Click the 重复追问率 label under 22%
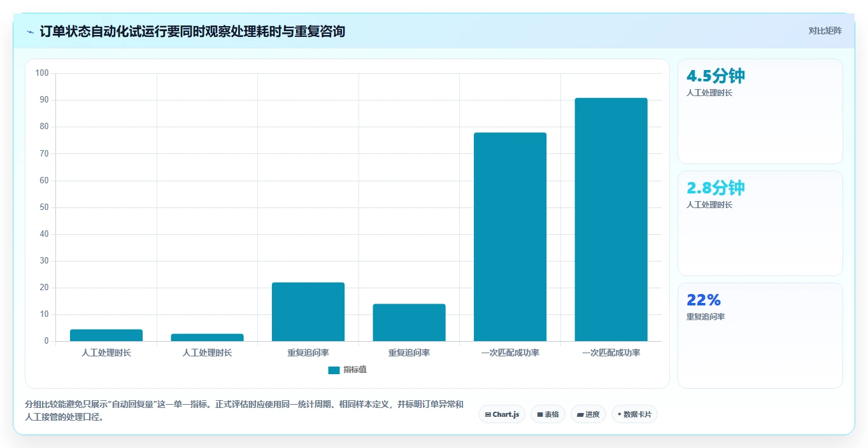The image size is (868, 448). pyautogui.click(x=706, y=317)
